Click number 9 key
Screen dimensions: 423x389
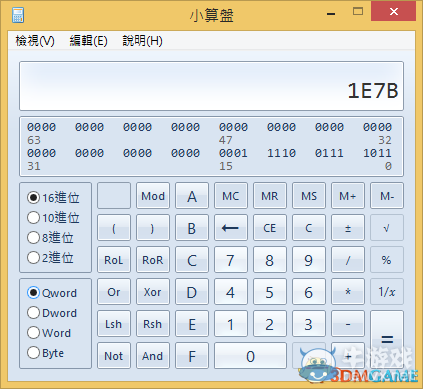[309, 260]
